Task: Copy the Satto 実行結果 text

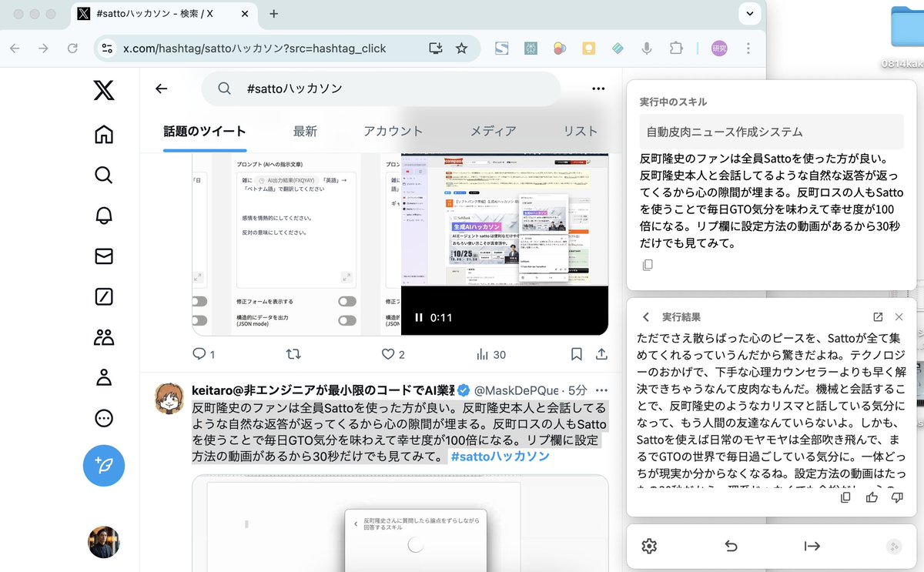Action: click(845, 498)
